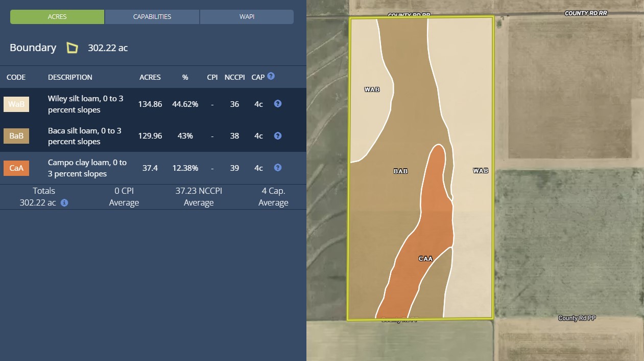Click the BaB color swatch
This screenshot has width=644, height=361.
16,136
